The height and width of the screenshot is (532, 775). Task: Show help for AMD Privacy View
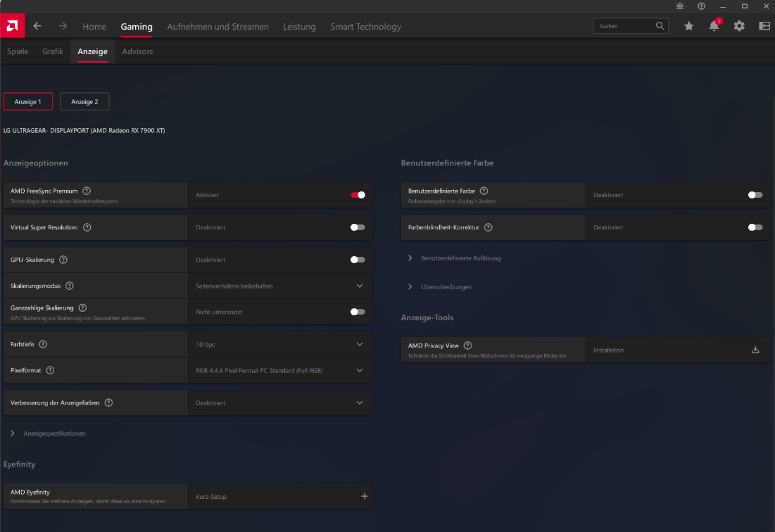[467, 346]
